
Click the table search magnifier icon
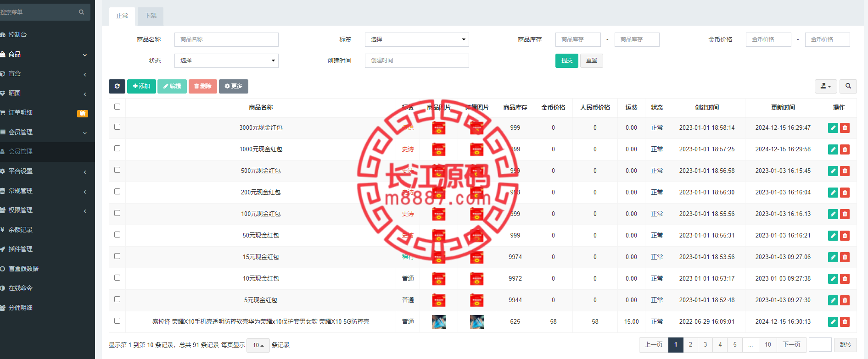848,86
